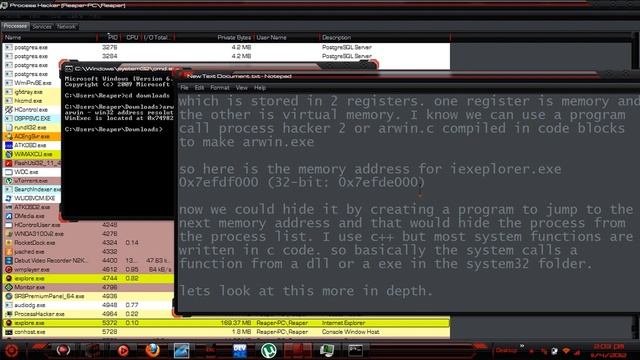Sort by I/O Total column header
The height and width of the screenshot is (360, 640).
click(x=158, y=37)
